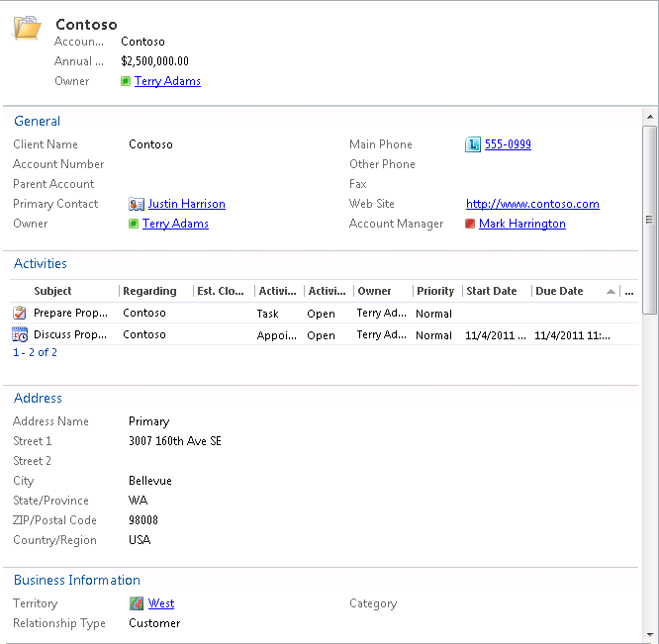Click the scrollbar down arrow
Viewport: 659px width, 644px height.
pos(649,635)
